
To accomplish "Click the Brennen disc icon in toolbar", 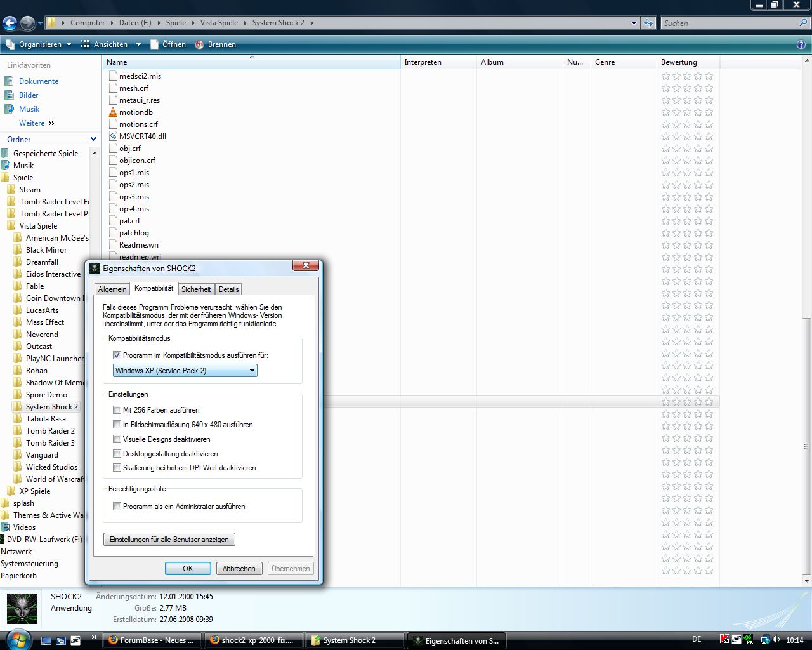I will click(199, 44).
